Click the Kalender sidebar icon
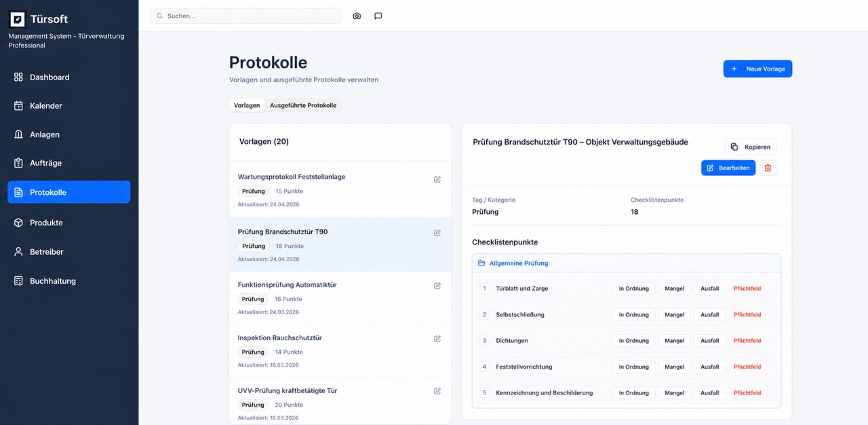868x425 pixels. pos(18,106)
